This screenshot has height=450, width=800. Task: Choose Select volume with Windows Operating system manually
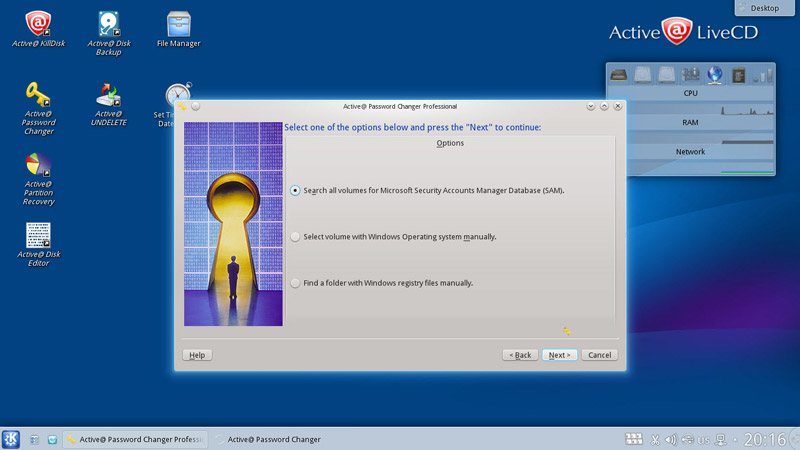295,237
